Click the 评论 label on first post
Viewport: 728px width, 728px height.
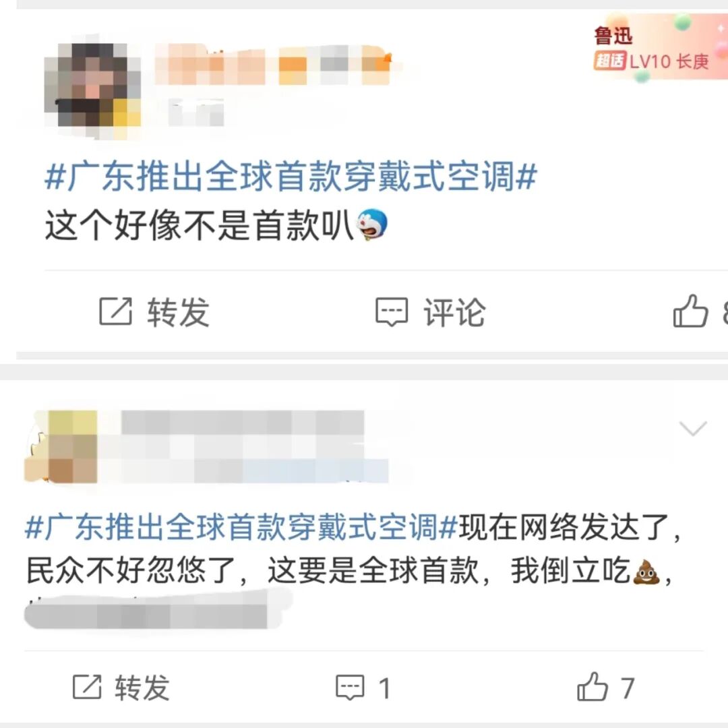coord(454,312)
